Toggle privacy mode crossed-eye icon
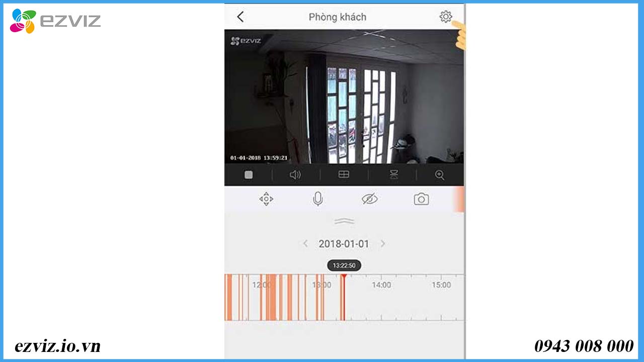This screenshot has width=644, height=362. (369, 199)
